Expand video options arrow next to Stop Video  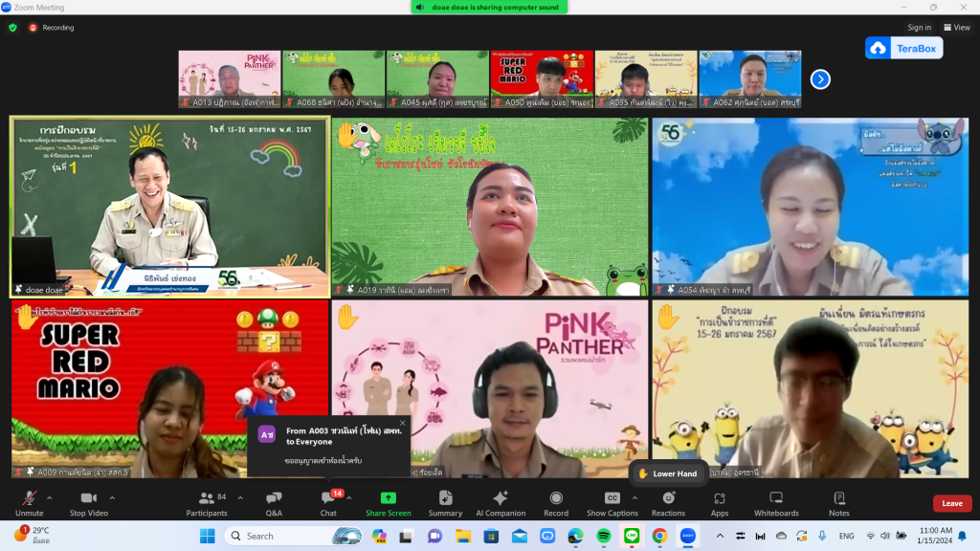pos(112,497)
